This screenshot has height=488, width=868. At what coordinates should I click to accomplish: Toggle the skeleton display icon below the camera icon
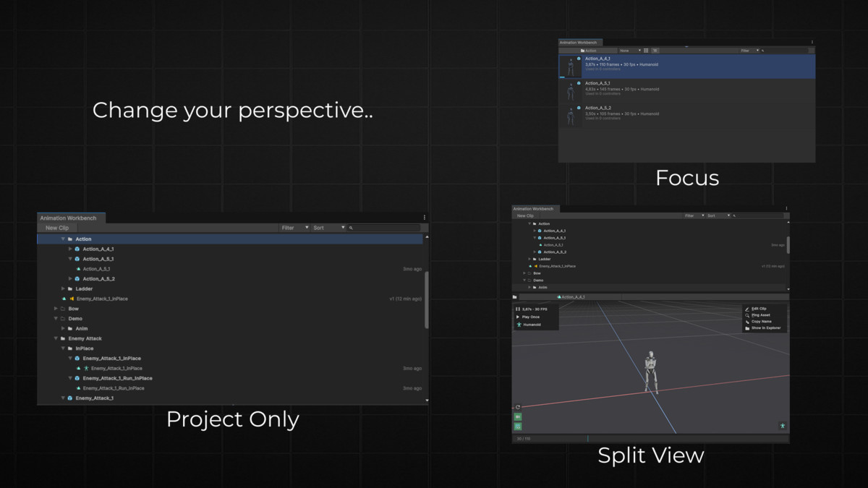[517, 427]
